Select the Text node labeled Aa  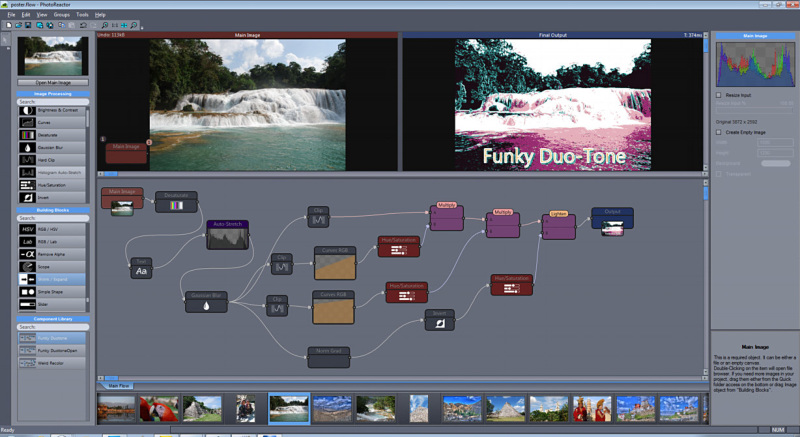(x=141, y=268)
